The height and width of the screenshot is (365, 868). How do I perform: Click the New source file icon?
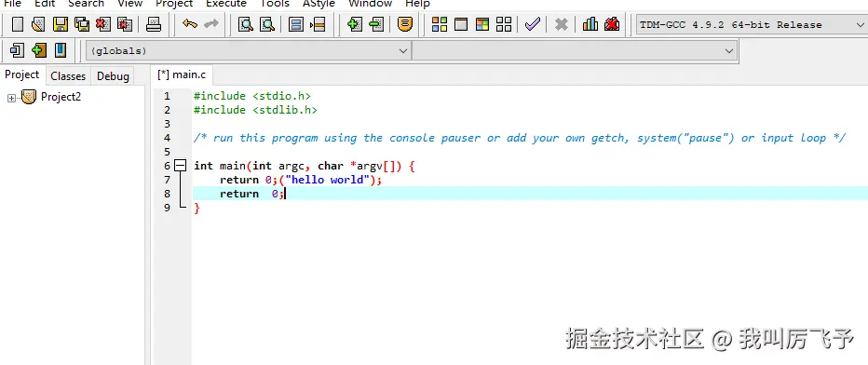(x=18, y=24)
